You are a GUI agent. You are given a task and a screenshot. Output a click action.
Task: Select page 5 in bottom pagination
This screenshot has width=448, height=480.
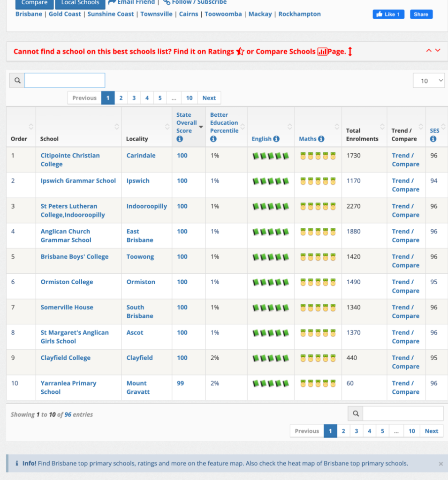382,431
